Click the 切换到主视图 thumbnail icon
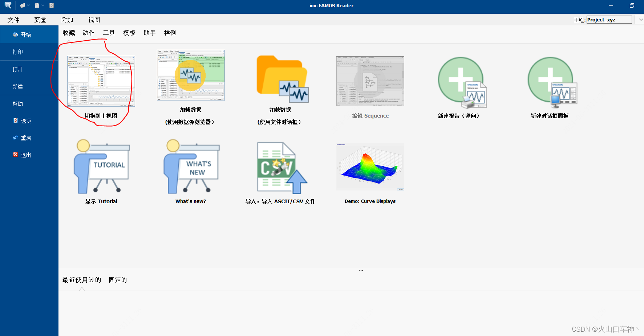 101,81
